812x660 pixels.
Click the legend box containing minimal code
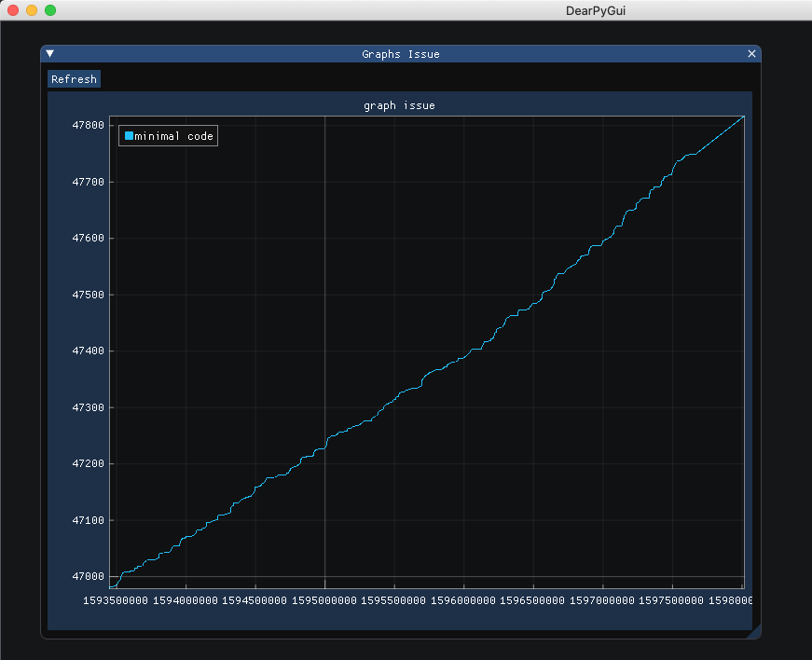(x=168, y=135)
